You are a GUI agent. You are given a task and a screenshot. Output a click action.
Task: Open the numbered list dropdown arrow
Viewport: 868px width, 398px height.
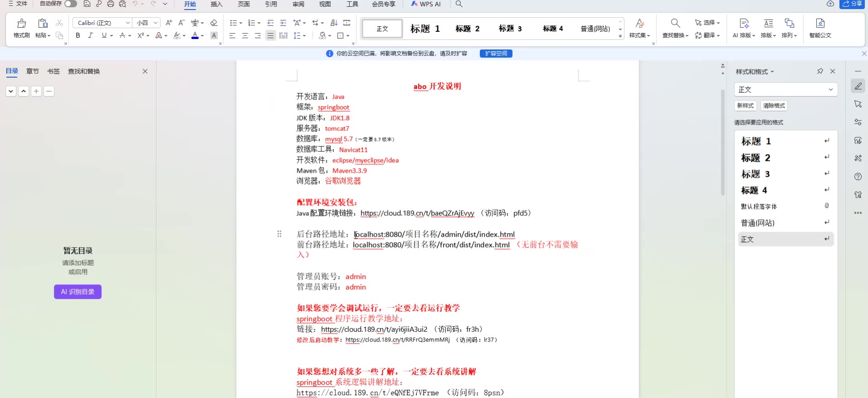coord(259,23)
